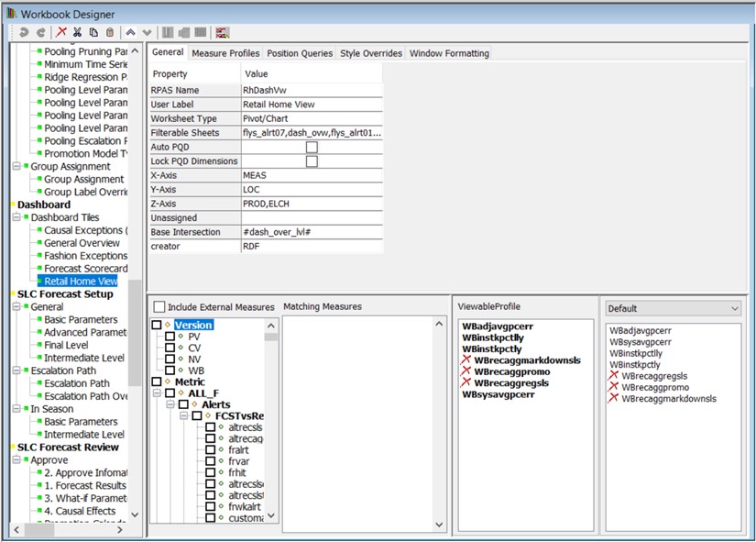This screenshot has height=542, width=756.
Task: Enable the Include External Measures checkbox
Action: click(159, 306)
